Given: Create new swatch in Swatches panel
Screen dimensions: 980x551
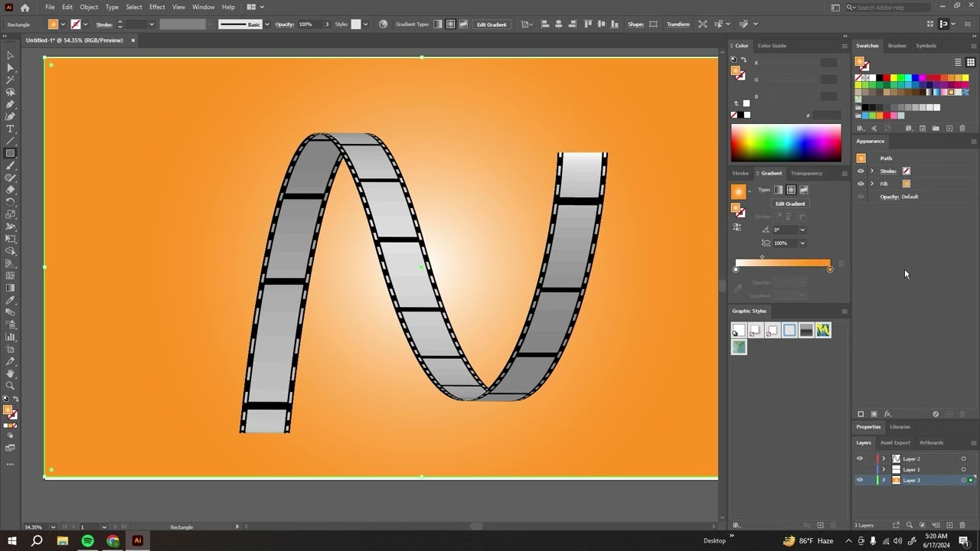Looking at the screenshot, I should tap(949, 129).
